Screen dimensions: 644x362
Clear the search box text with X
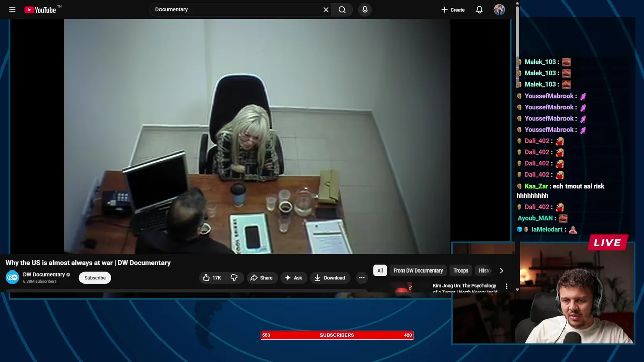click(x=326, y=10)
